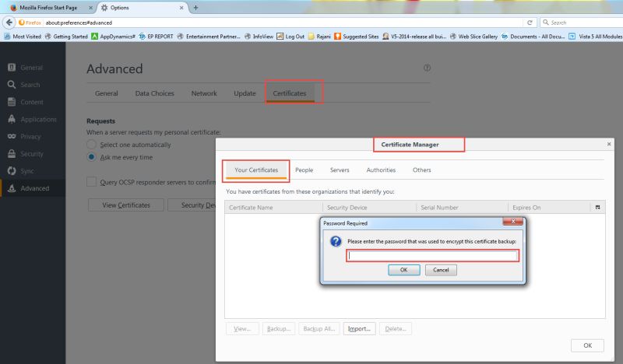This screenshot has height=364, width=623.
Task: Close the Options tab
Action: click(x=181, y=8)
